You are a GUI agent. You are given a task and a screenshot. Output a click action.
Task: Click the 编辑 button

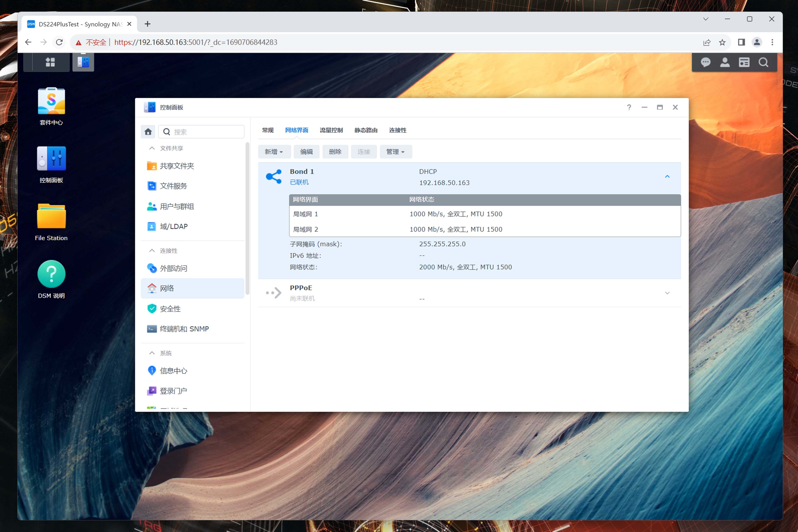point(306,152)
